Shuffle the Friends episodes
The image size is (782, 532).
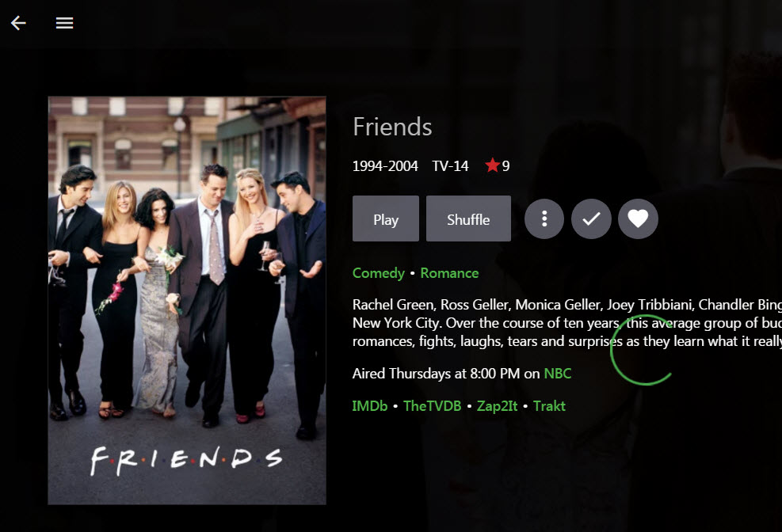[x=468, y=218]
